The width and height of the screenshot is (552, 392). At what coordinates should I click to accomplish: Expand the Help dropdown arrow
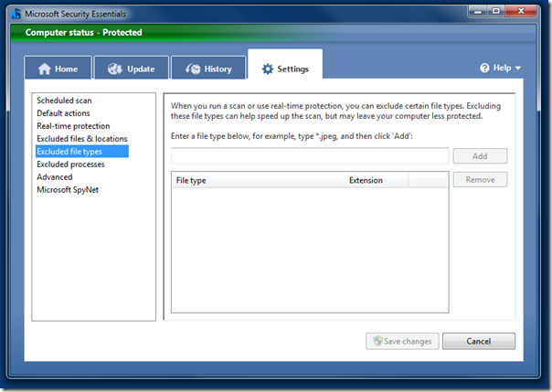coord(518,68)
